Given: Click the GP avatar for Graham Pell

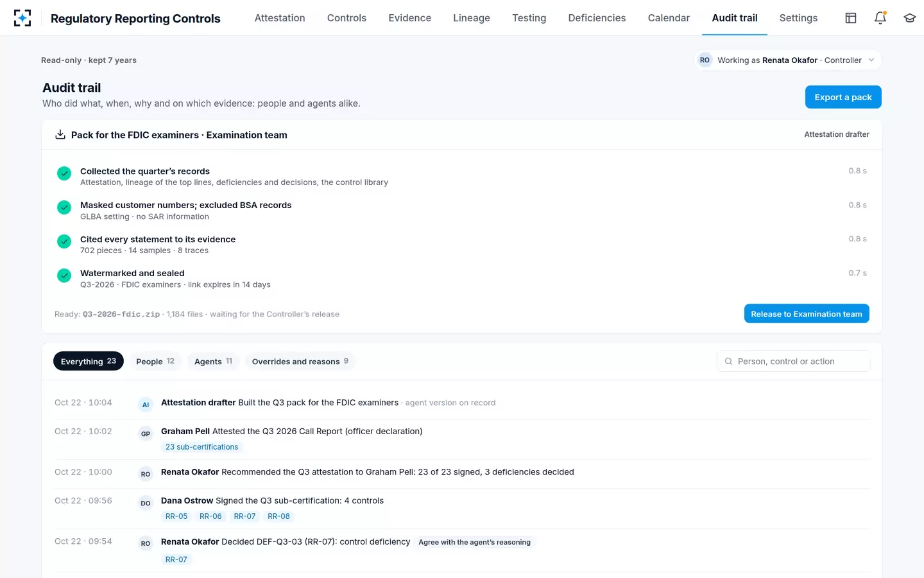Looking at the screenshot, I should pyautogui.click(x=146, y=433).
